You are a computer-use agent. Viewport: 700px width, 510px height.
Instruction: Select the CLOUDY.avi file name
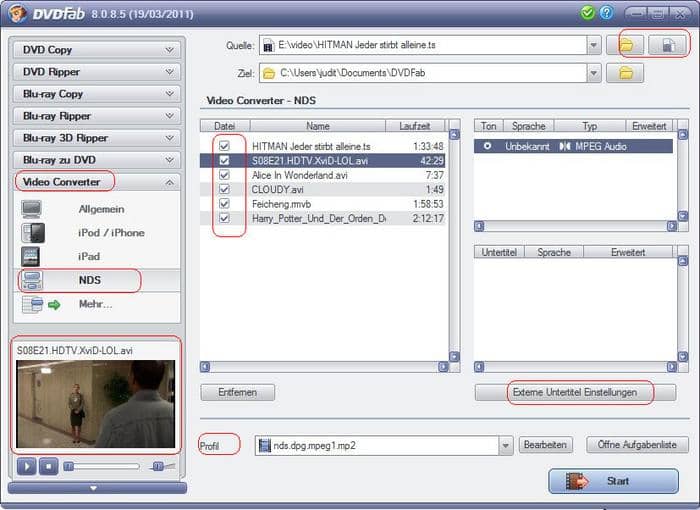tap(277, 190)
